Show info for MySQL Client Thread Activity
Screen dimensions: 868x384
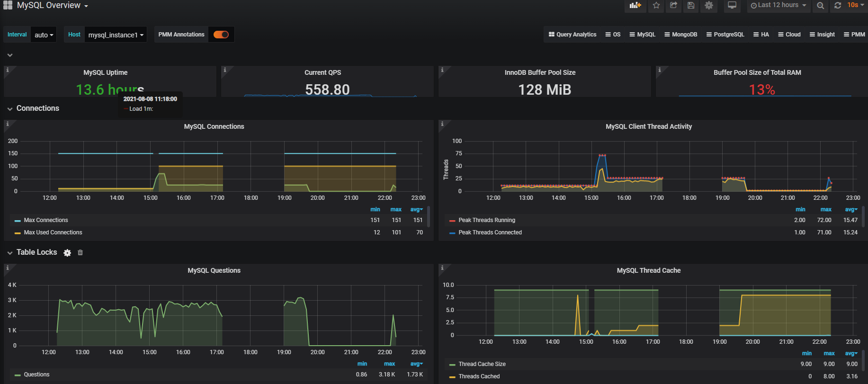click(442, 124)
